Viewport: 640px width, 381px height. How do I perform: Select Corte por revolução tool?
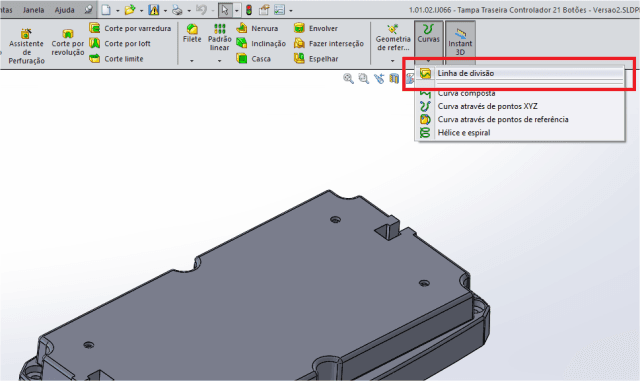(x=68, y=42)
